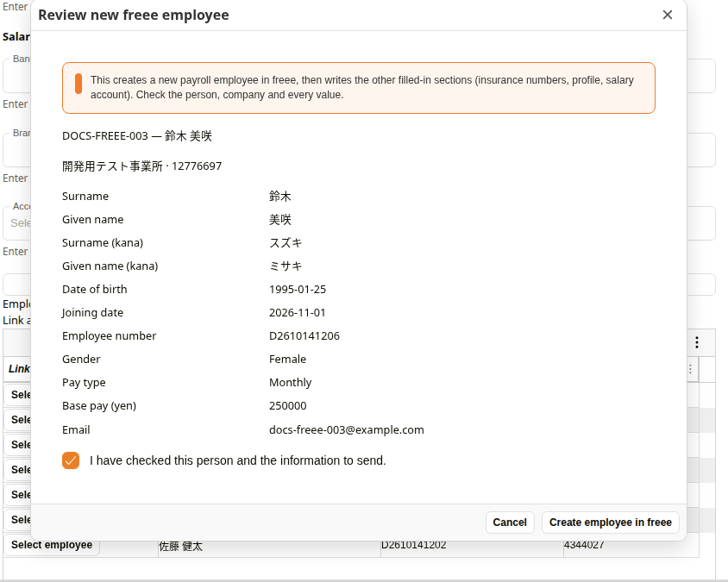Viewport: 728px width, 582px height.
Task: Click 4344027 cell in the background table
Action: click(x=584, y=545)
